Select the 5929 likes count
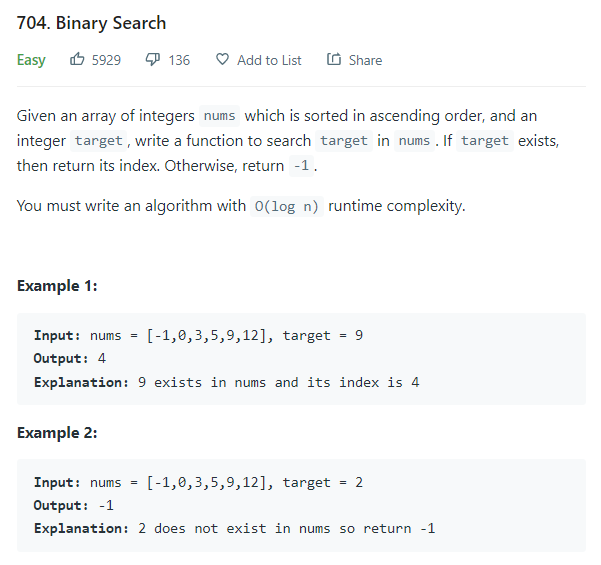The image size is (601, 565). point(106,60)
